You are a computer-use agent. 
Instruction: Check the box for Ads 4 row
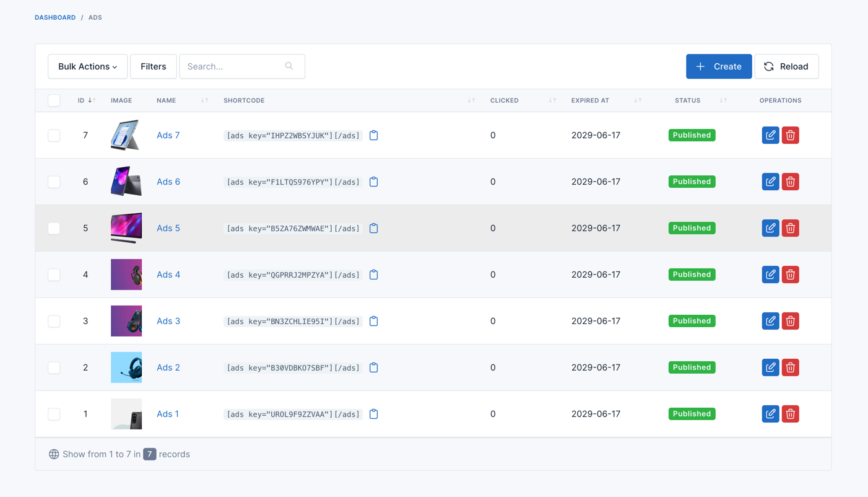(x=54, y=275)
